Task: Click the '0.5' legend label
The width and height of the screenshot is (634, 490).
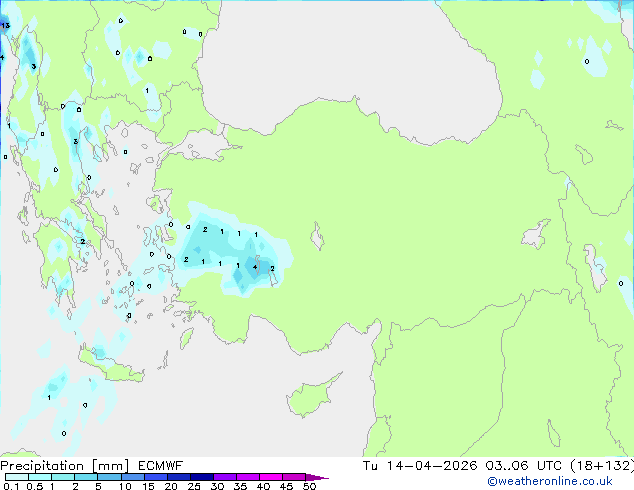Action: tap(35, 486)
